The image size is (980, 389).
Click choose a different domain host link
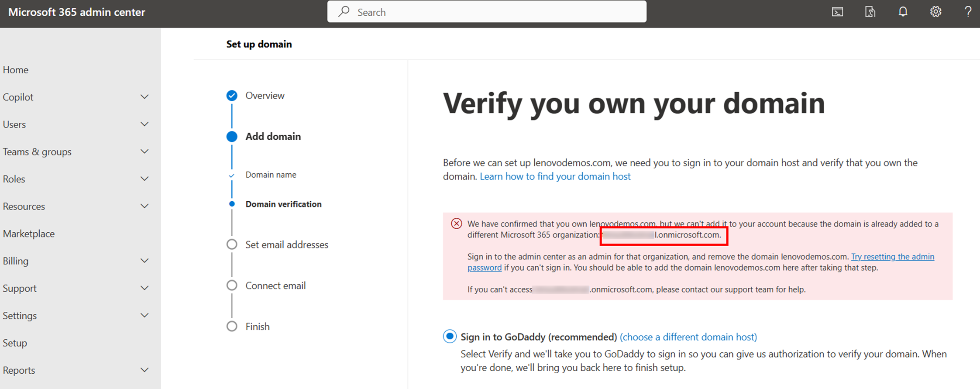688,337
